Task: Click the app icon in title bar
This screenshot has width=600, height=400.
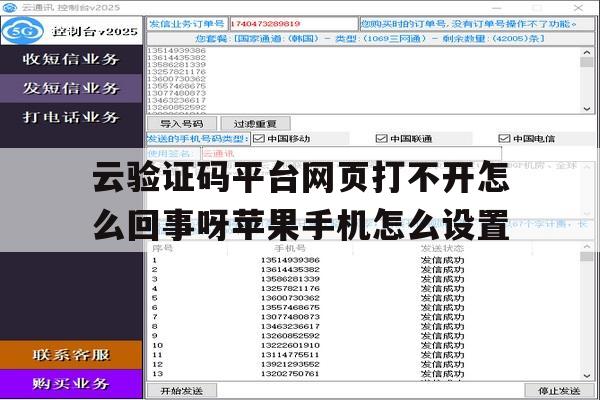Action: pos(10,7)
